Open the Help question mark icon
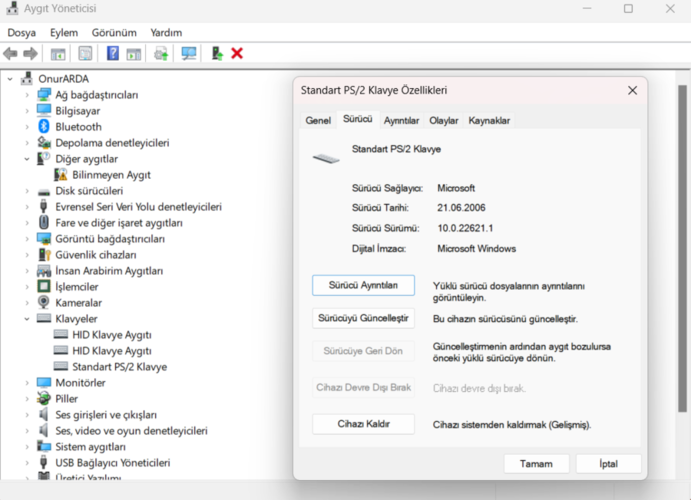The height and width of the screenshot is (500, 691). coord(113,54)
